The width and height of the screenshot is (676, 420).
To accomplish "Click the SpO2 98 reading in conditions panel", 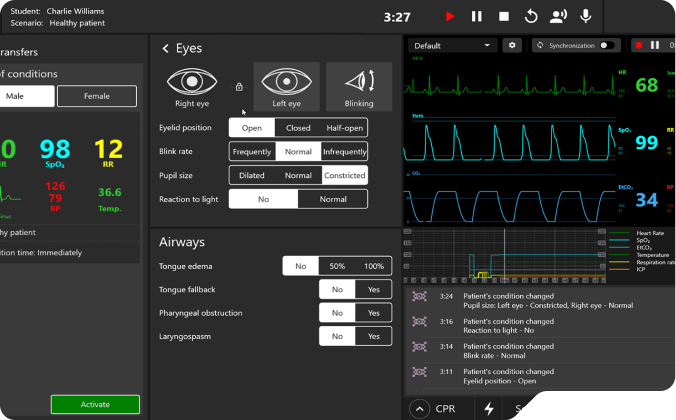I will point(55,153).
